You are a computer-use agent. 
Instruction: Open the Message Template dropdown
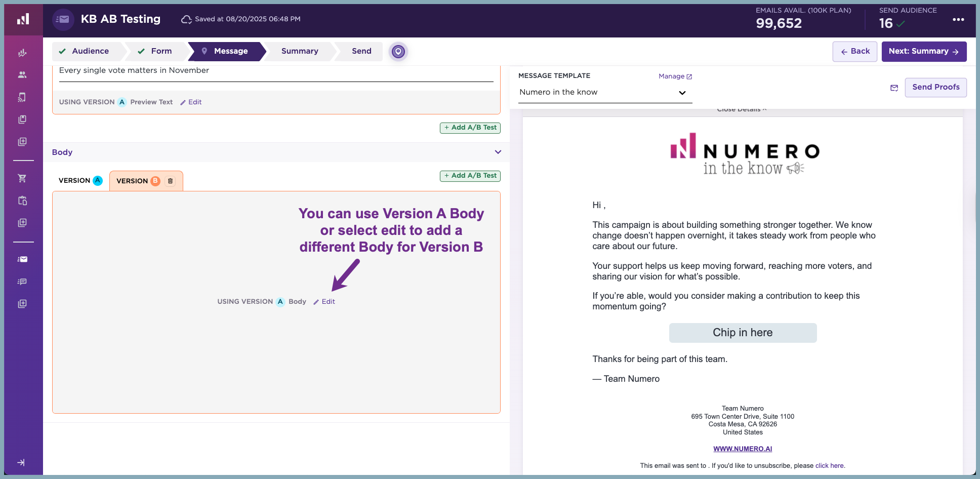605,92
